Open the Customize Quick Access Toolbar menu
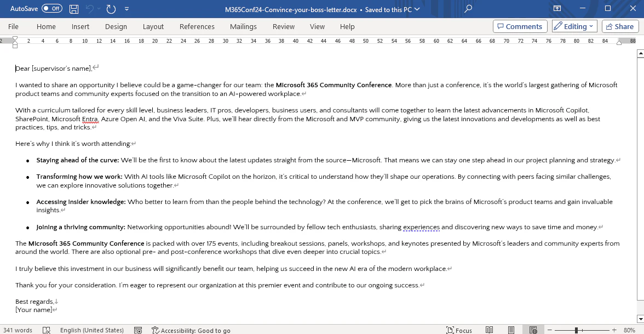This screenshot has height=334, width=644. [x=127, y=9]
